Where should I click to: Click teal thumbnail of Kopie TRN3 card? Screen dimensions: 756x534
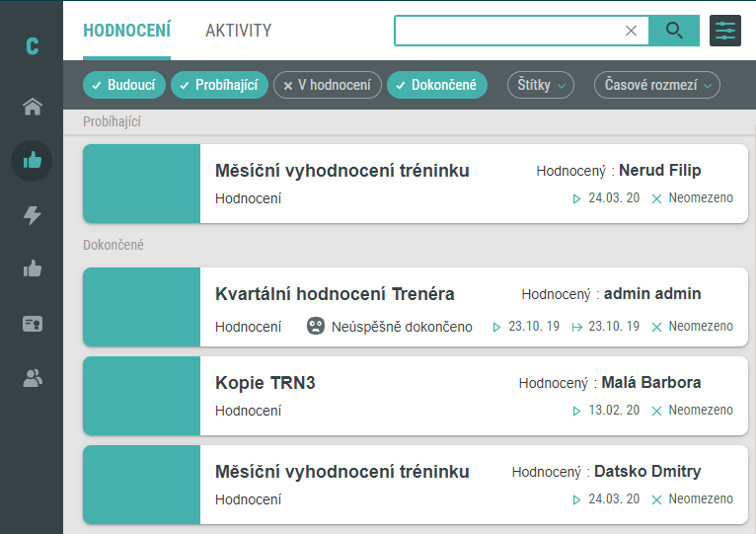click(141, 396)
